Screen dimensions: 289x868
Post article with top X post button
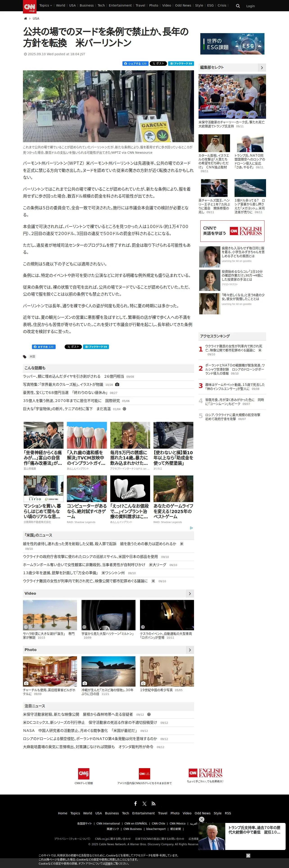(158, 63)
